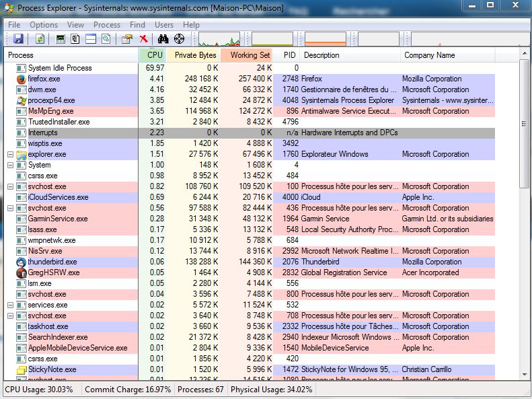Select the SearchIndexer.exe row
532x399 pixels.
click(x=250, y=337)
